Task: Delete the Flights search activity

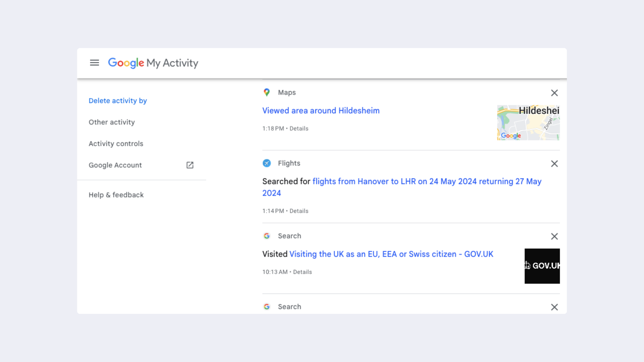Action: [x=554, y=164]
